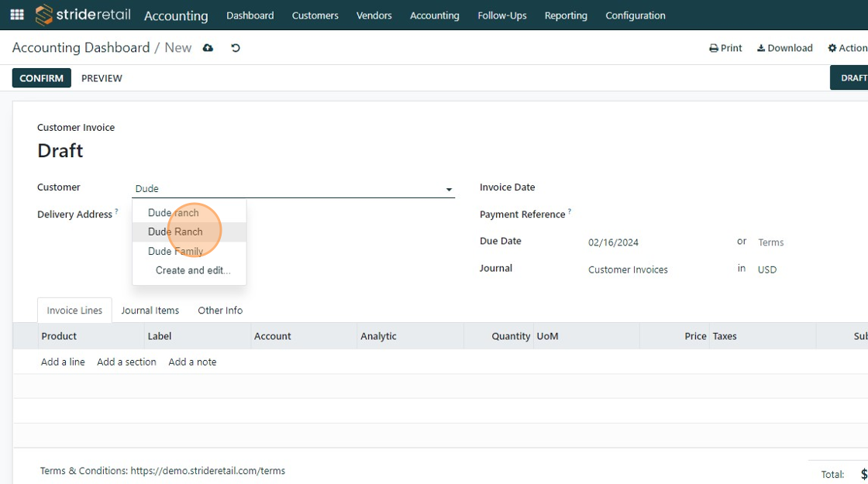Screen dimensions: 868x484
Task: Open the Dashboard menu
Action: tap(250, 15)
